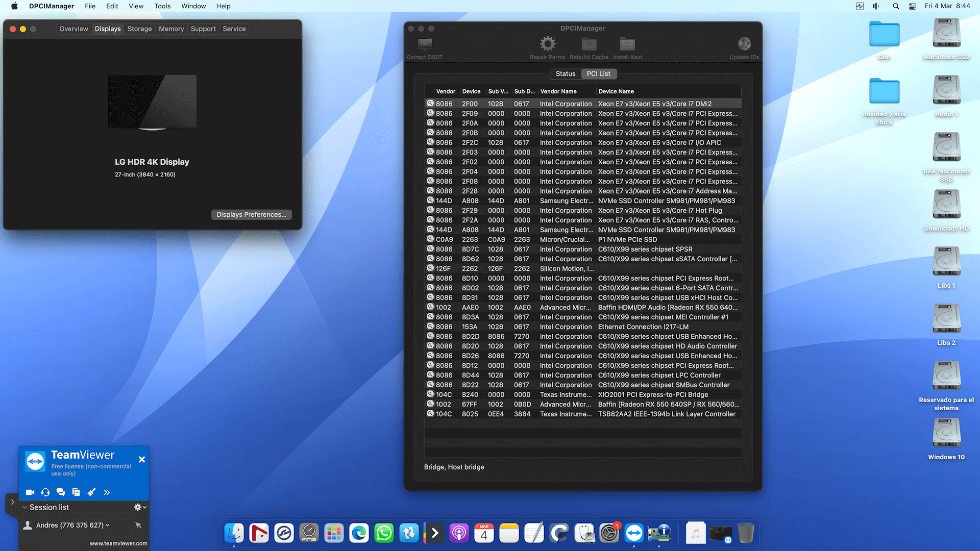This screenshot has width=980, height=551.
Task: Open Podcasts app in the Dock
Action: (459, 533)
